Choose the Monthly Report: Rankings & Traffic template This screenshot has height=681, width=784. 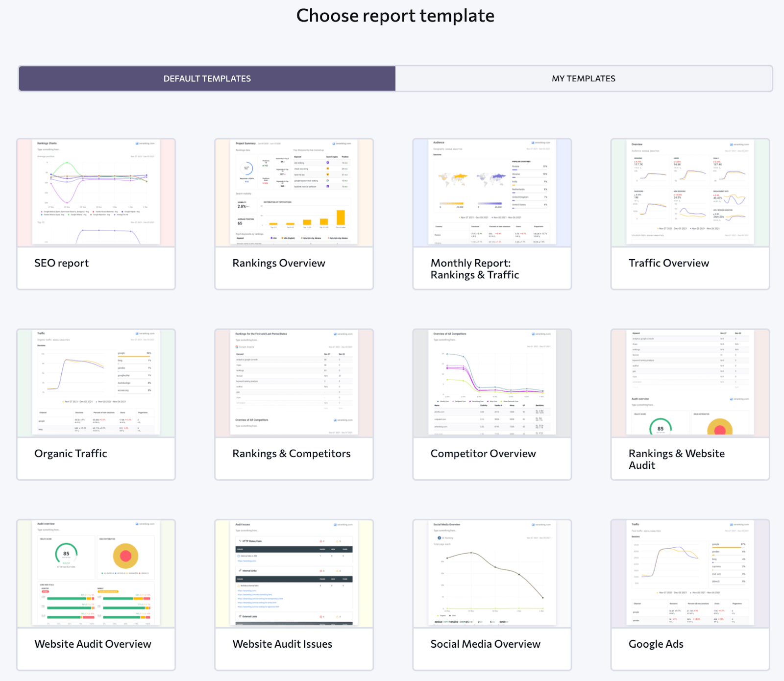point(491,194)
